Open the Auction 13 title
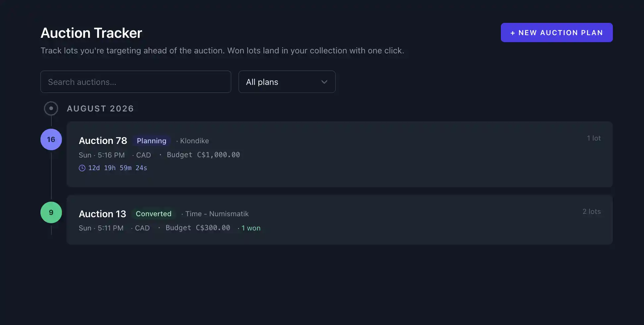The image size is (644, 325). 102,214
